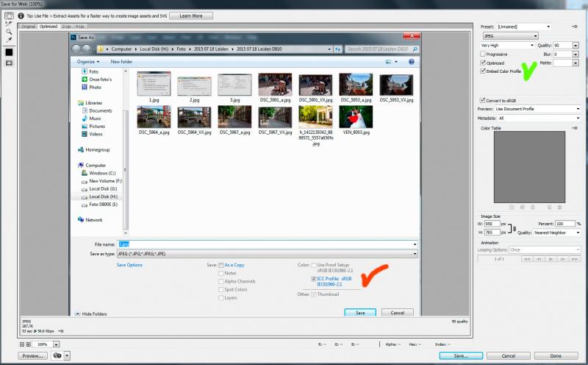Open the Quality slider popup arrow
The image size is (588, 365).
(x=576, y=45)
